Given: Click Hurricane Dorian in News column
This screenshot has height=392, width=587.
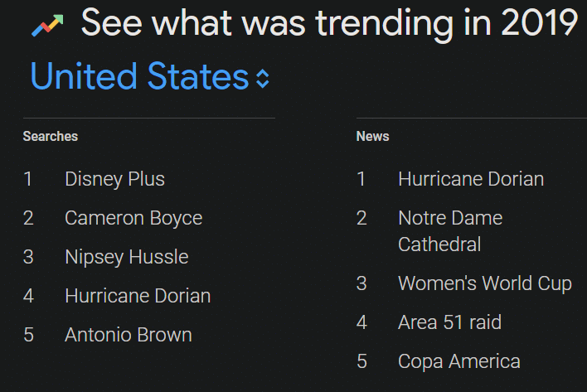Looking at the screenshot, I should tap(471, 179).
